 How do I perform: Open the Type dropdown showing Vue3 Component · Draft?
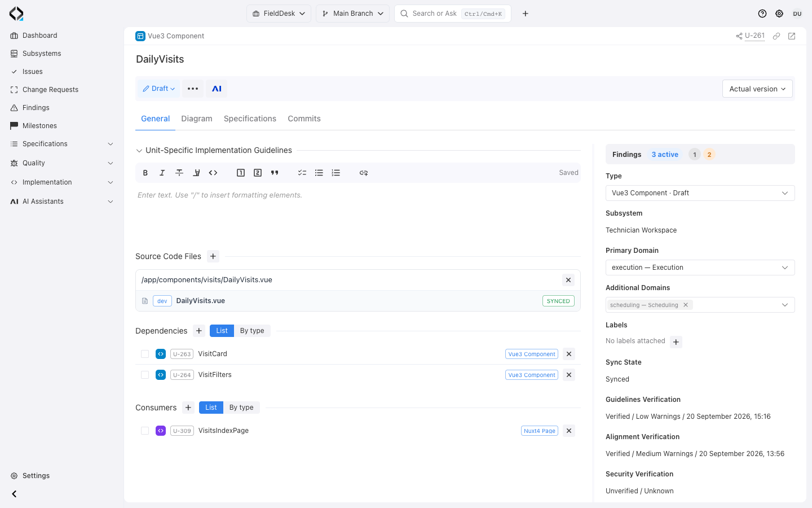coord(700,193)
